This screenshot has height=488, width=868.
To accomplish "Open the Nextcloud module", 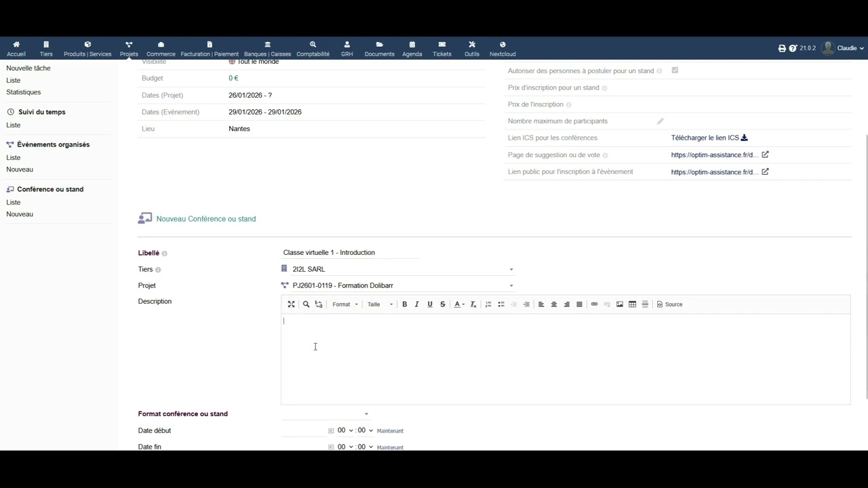I will pyautogui.click(x=502, y=49).
